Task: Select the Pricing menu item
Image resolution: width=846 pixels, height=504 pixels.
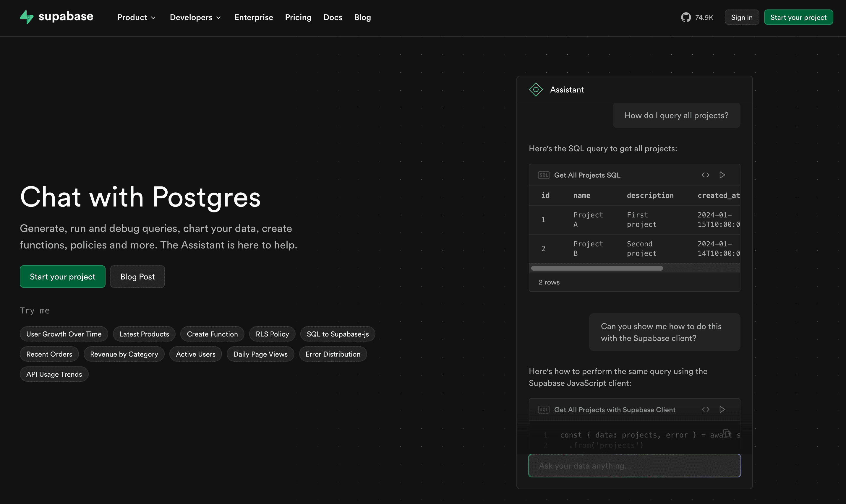Action: 298,17
